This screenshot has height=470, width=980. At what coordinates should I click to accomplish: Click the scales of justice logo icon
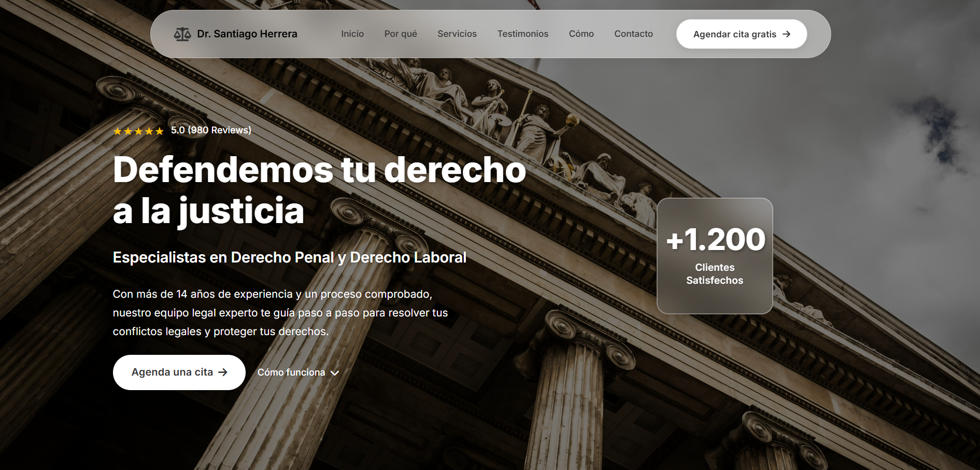pyautogui.click(x=182, y=34)
